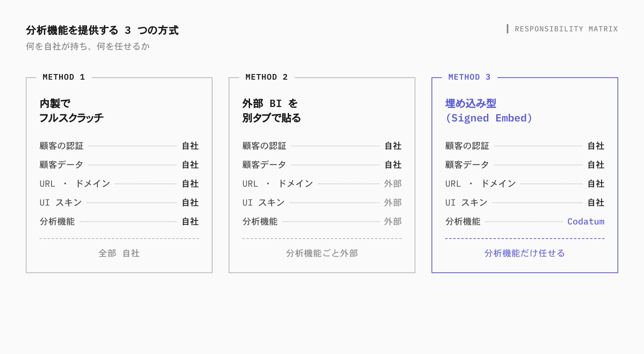Click 顧客データ in the Method 3 card
This screenshot has width=644, height=354.
467,165
